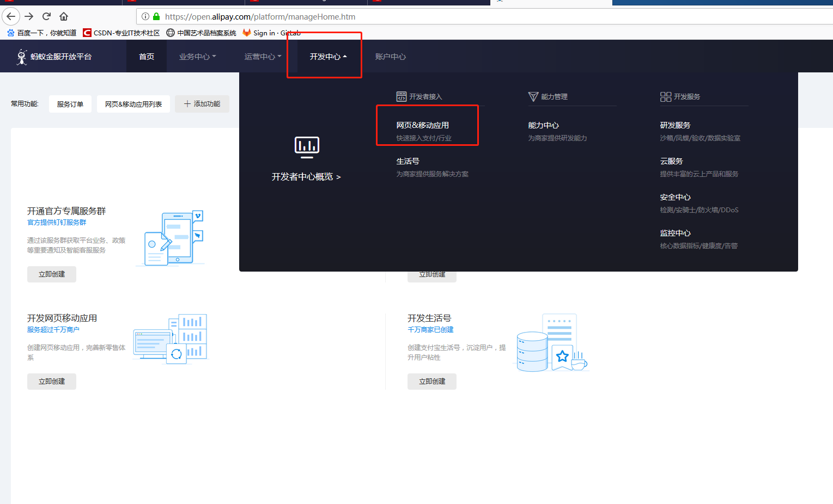Click the 服务订单 shortcut button
Viewport: 833px width, 504px height.
tap(70, 104)
